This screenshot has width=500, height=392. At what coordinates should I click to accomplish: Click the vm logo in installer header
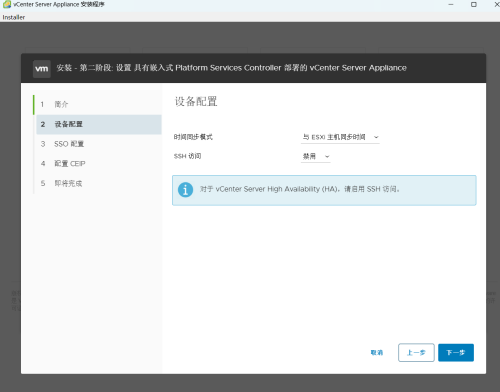pos(42,69)
